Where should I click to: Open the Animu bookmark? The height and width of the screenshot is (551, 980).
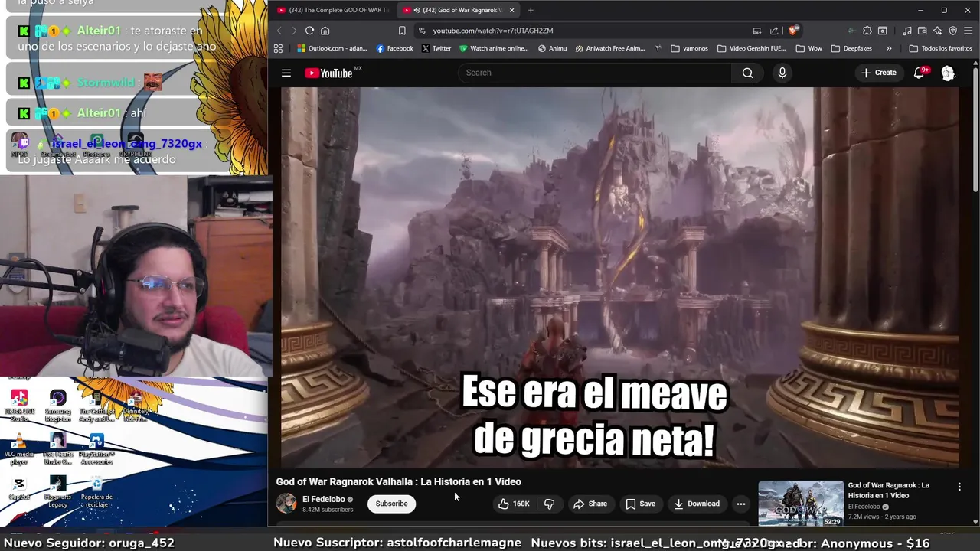click(552, 48)
